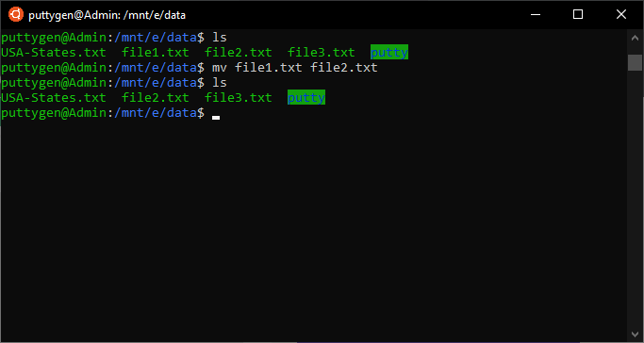Image resolution: width=644 pixels, height=343 pixels.
Task: Click file2.txt in the second ls output
Action: click(x=156, y=98)
